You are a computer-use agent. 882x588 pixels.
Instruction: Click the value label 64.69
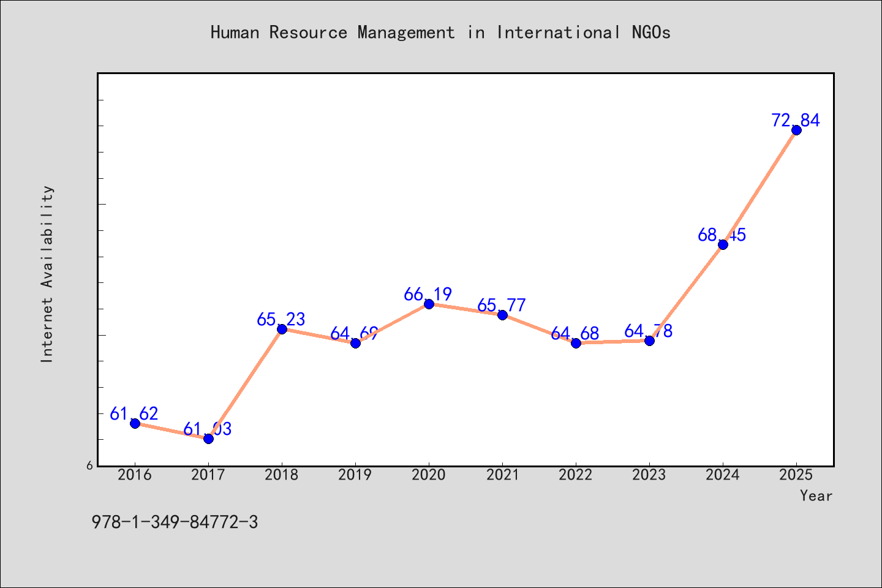(355, 333)
